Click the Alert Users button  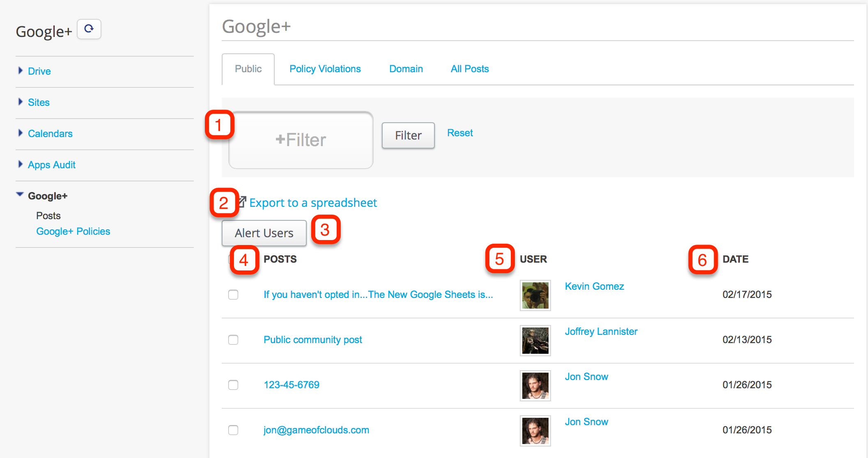264,233
